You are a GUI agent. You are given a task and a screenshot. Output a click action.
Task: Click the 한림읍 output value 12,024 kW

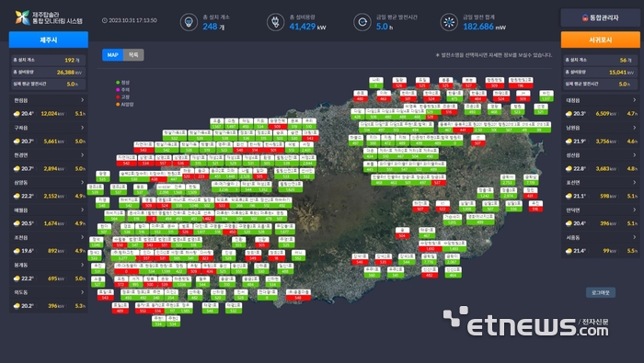[x=52, y=114]
